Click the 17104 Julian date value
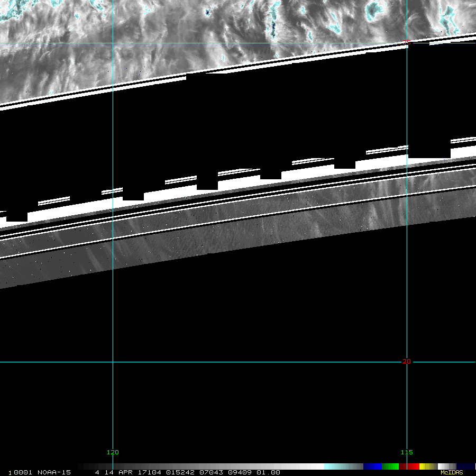Image resolution: width=476 pixels, height=476 pixels. [150, 472]
